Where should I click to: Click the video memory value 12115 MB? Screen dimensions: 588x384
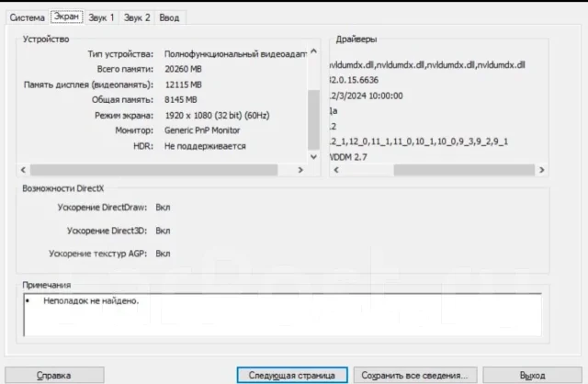tap(184, 85)
